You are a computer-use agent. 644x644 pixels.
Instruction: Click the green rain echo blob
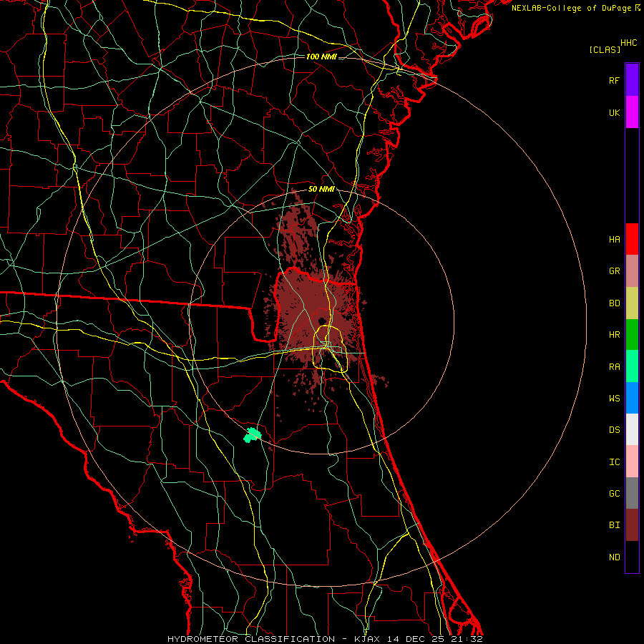(x=252, y=434)
